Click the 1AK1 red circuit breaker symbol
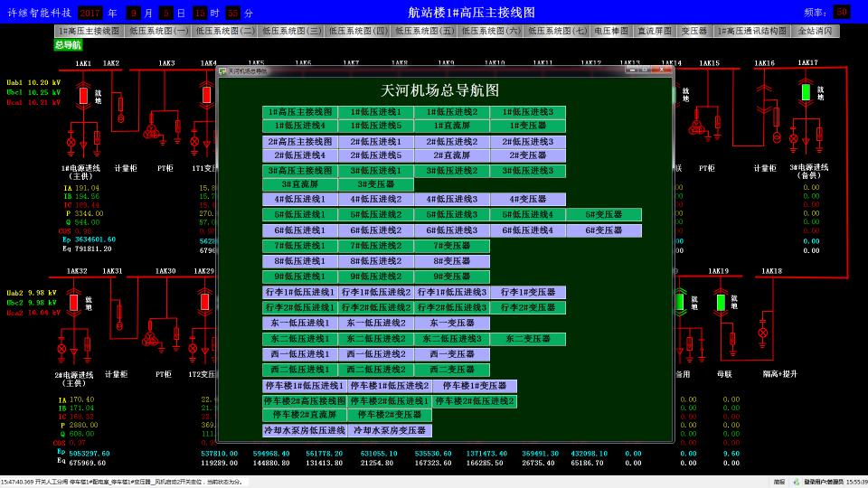Viewport: 868px width, 488px height. coord(83,95)
